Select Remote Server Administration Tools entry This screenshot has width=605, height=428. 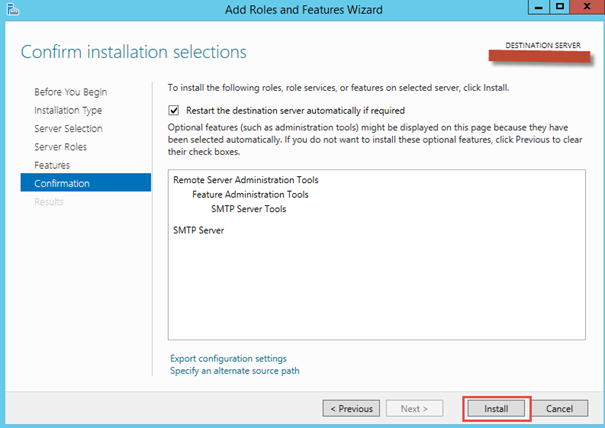(x=253, y=180)
